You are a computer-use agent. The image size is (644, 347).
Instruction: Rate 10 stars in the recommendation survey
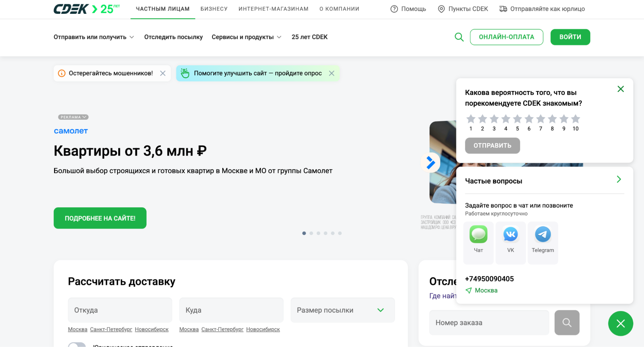pos(575,119)
